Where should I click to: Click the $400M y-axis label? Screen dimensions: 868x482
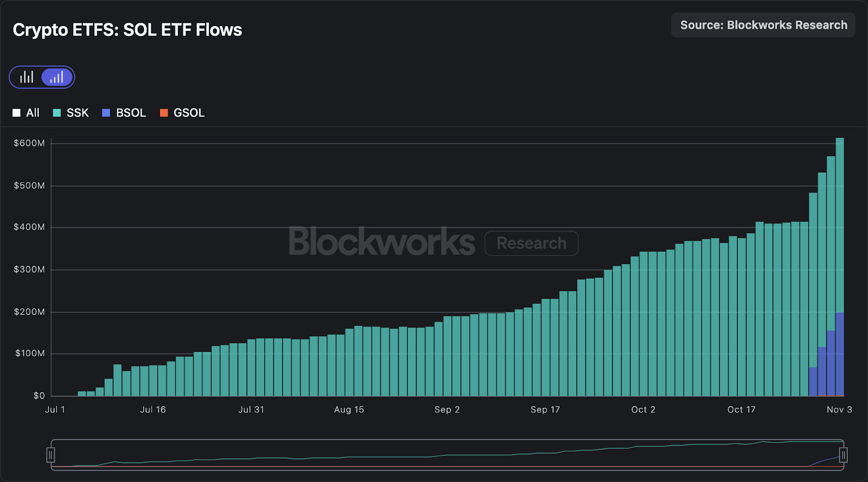[x=29, y=227]
